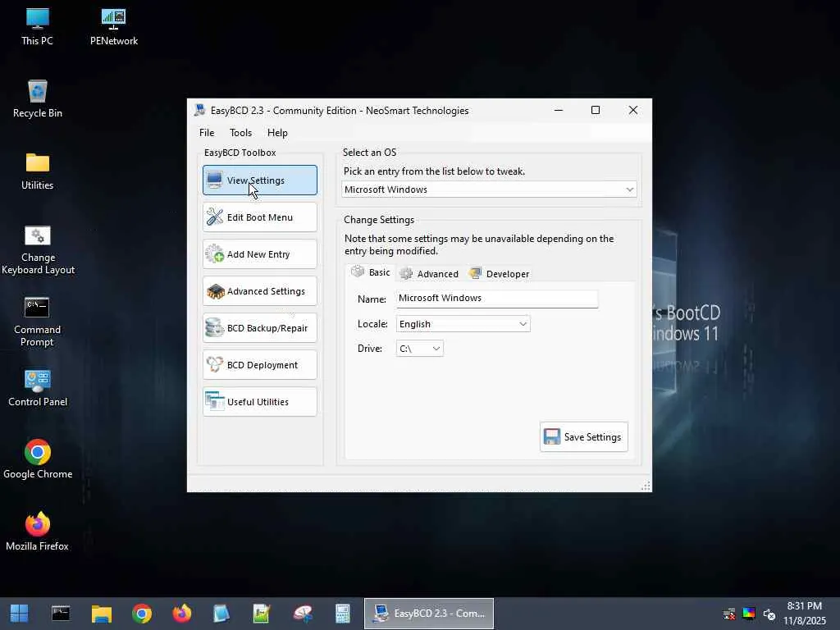Open Advanced Settings in the toolbox
Screen dimensions: 840x630
pos(260,291)
